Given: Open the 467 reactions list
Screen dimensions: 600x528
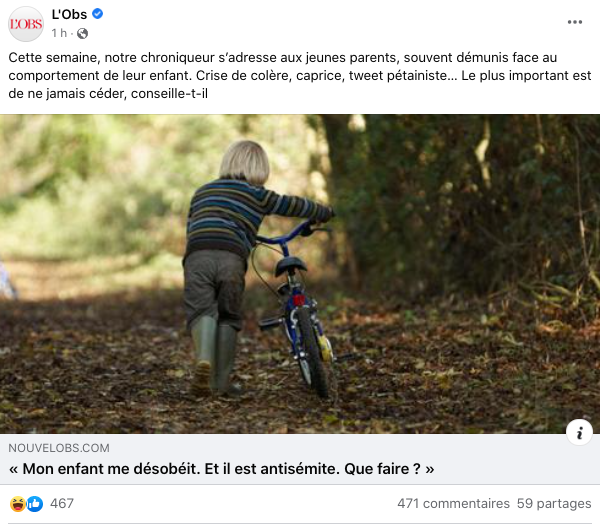Looking at the screenshot, I should click(62, 504).
